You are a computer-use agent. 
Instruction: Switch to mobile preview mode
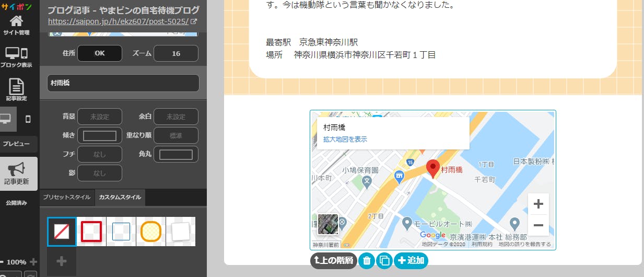(28, 119)
